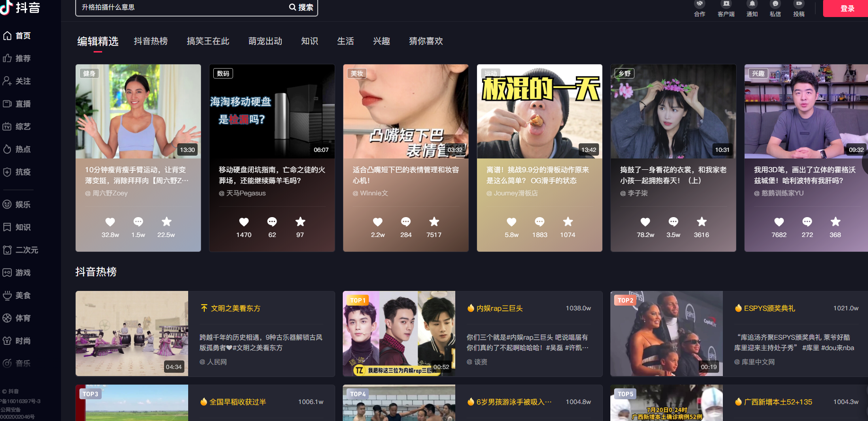
Task: Switch to 生活 tab
Action: [346, 41]
